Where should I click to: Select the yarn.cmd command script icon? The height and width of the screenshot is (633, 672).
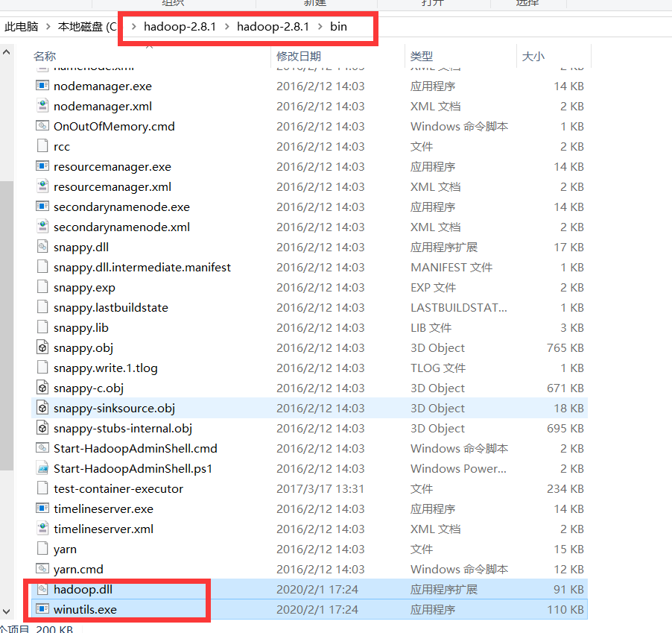[42, 568]
